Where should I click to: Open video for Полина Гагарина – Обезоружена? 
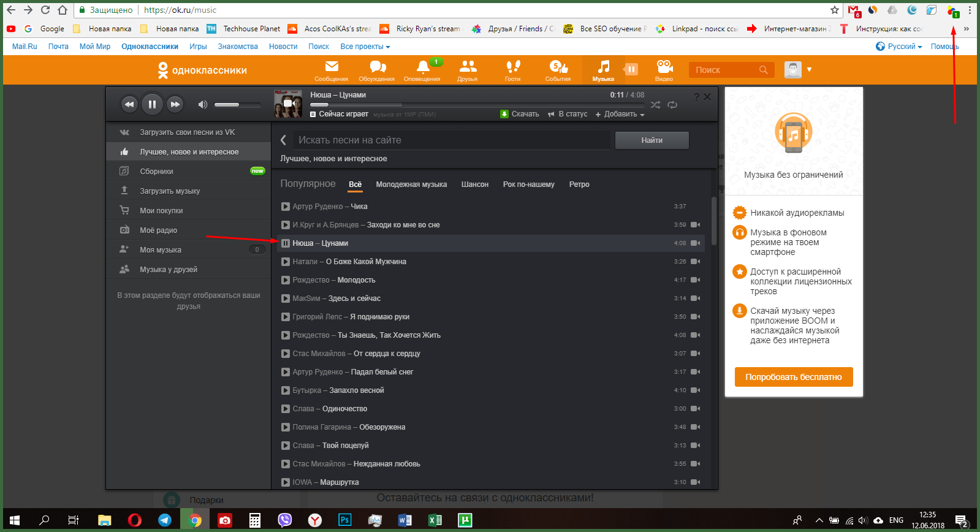click(696, 427)
